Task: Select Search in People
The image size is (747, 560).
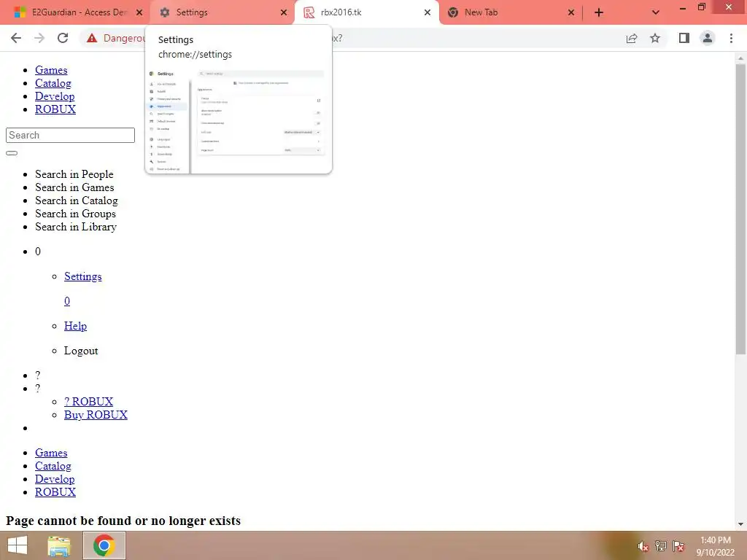Action: 74,174
